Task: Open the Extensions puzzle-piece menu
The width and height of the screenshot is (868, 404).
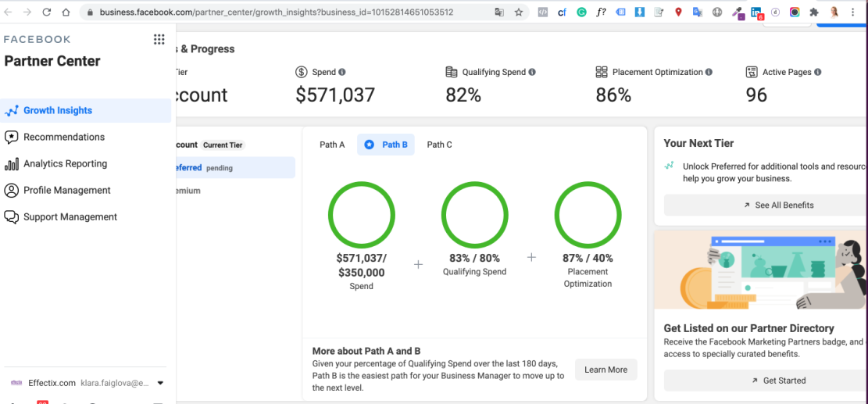Action: [814, 13]
